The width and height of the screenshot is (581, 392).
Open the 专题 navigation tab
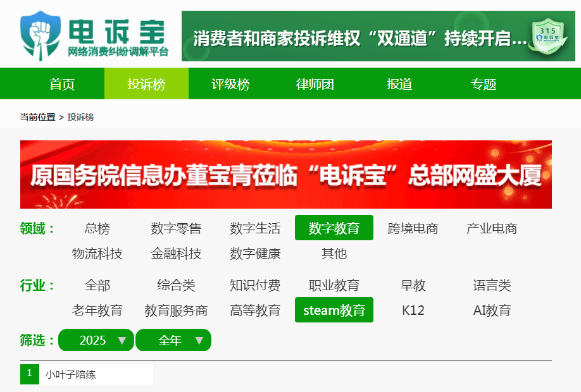coord(484,84)
